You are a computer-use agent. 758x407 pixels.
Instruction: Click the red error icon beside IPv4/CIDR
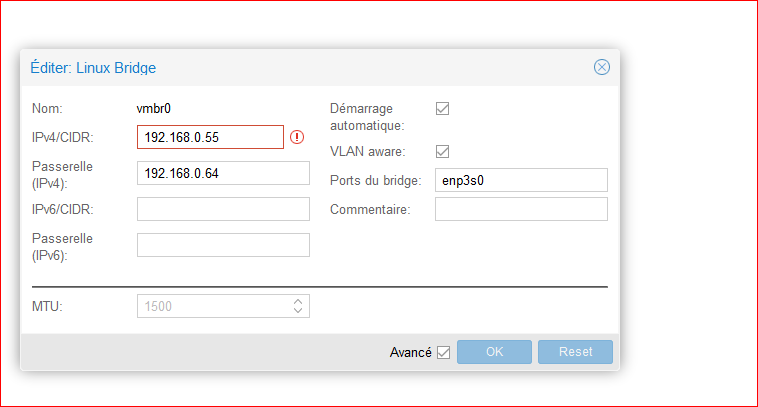click(x=297, y=137)
